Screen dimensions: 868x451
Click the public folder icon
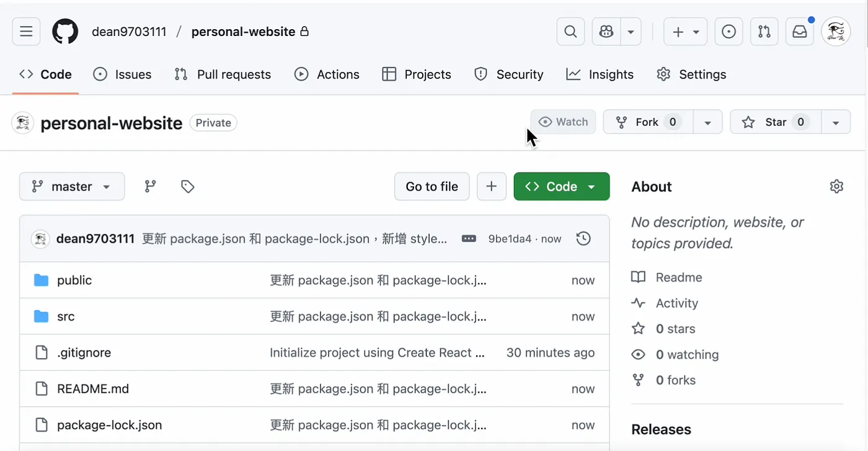(41, 280)
